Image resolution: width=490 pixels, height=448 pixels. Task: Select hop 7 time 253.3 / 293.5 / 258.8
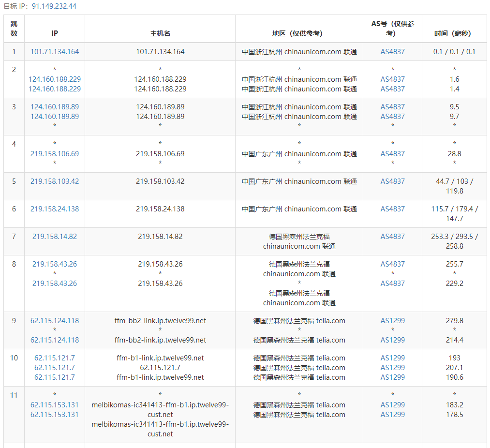454,241
